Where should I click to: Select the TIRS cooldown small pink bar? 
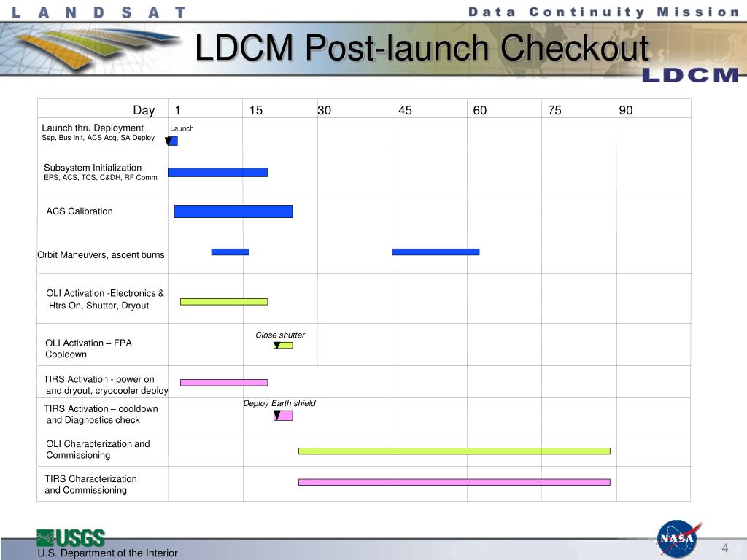(283, 415)
